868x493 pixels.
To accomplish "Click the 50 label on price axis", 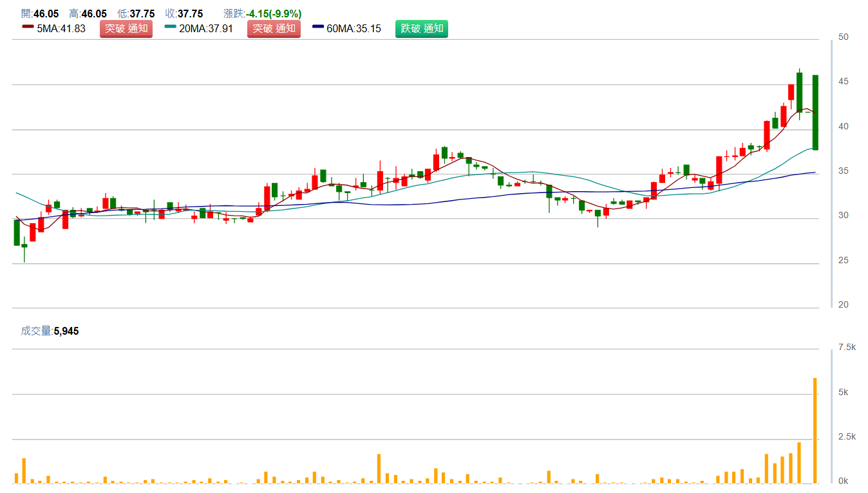I will (843, 37).
